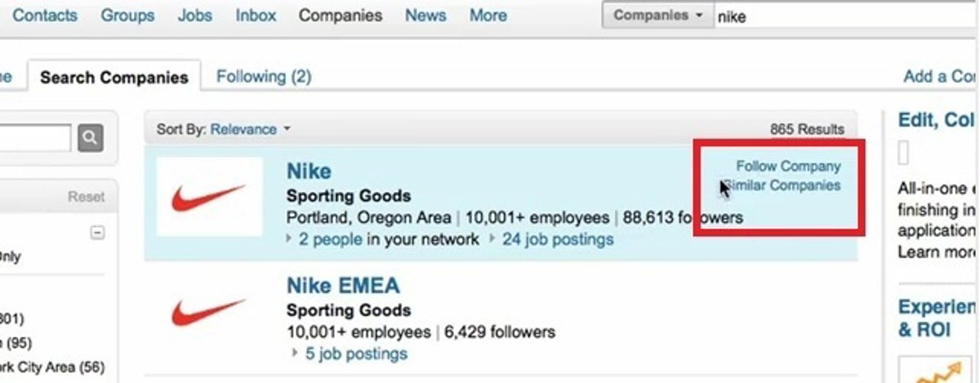Screen dimensions: 980x383
Task: Click the top search field containing nike
Action: tap(841, 16)
